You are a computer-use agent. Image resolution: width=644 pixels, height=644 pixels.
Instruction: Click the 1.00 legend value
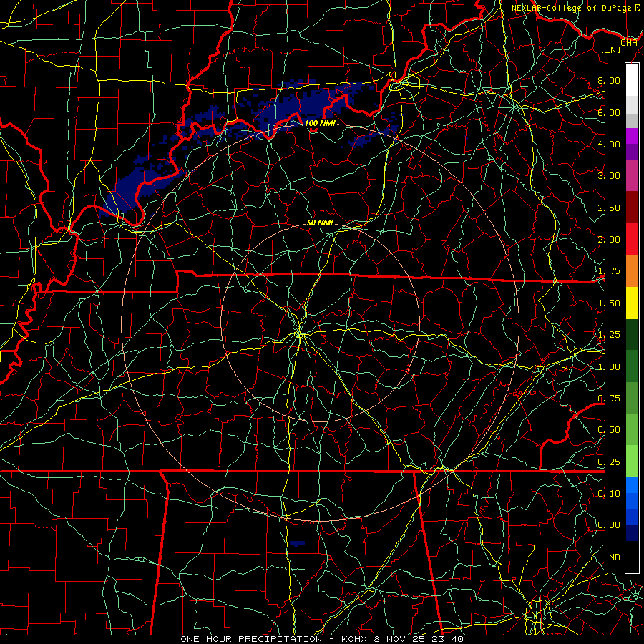coord(609,367)
